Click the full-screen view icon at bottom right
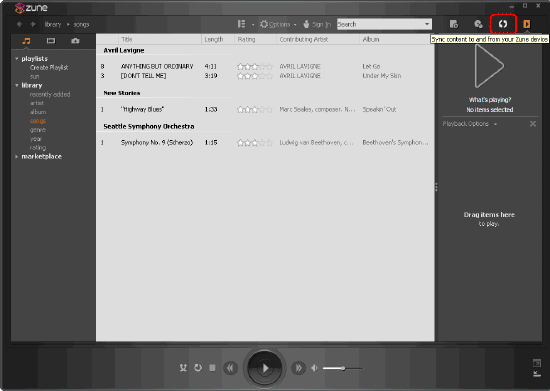The width and height of the screenshot is (550, 391). tap(537, 363)
